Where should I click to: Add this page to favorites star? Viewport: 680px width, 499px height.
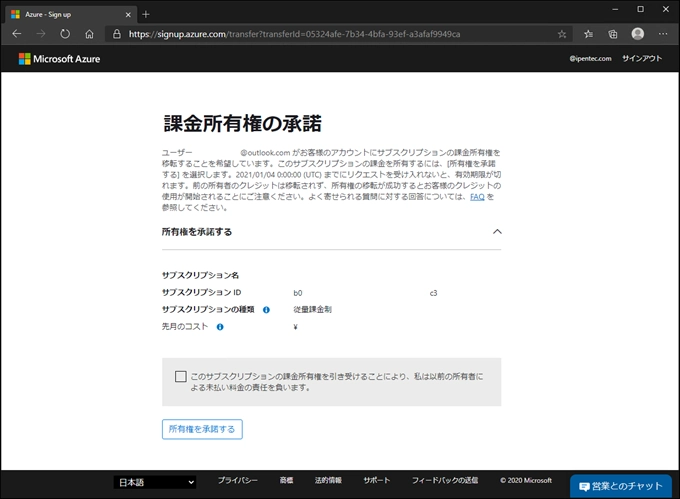pos(562,34)
